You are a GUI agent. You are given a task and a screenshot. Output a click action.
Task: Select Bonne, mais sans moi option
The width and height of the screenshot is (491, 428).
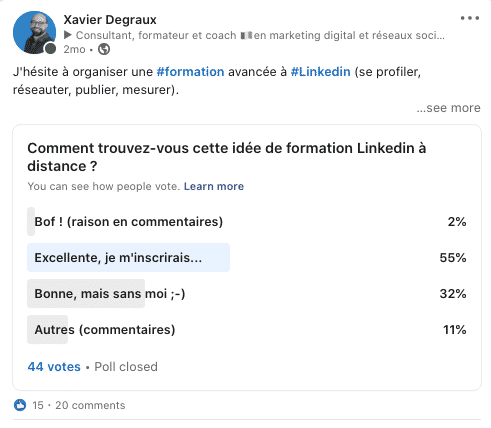(247, 294)
